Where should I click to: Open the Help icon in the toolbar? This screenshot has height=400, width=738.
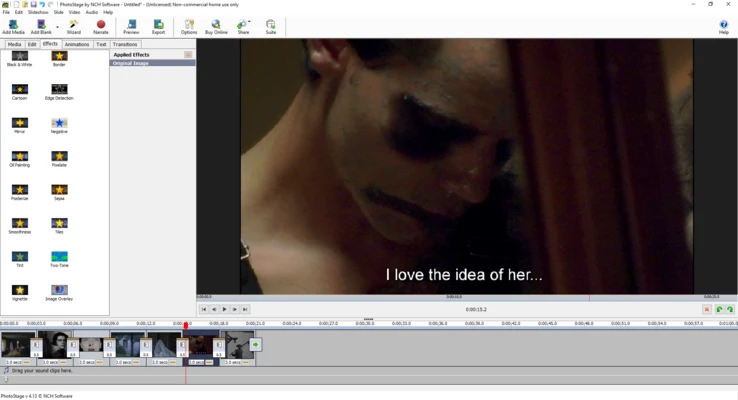click(723, 27)
